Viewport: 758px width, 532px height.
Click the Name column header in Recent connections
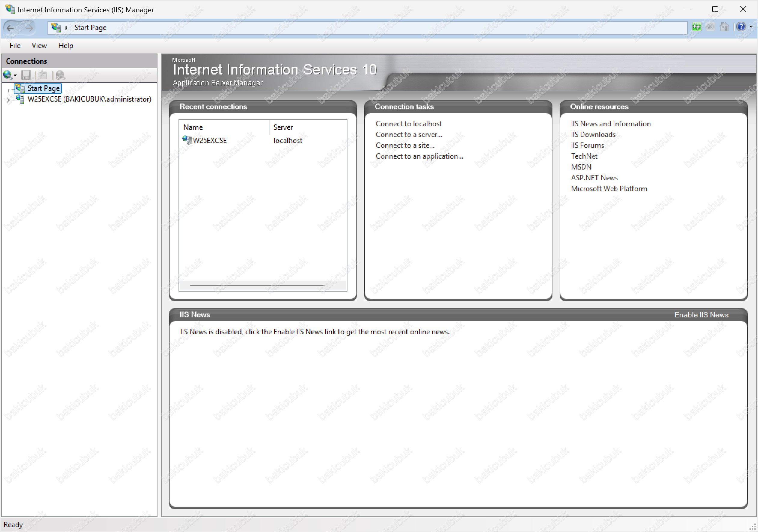pos(225,127)
